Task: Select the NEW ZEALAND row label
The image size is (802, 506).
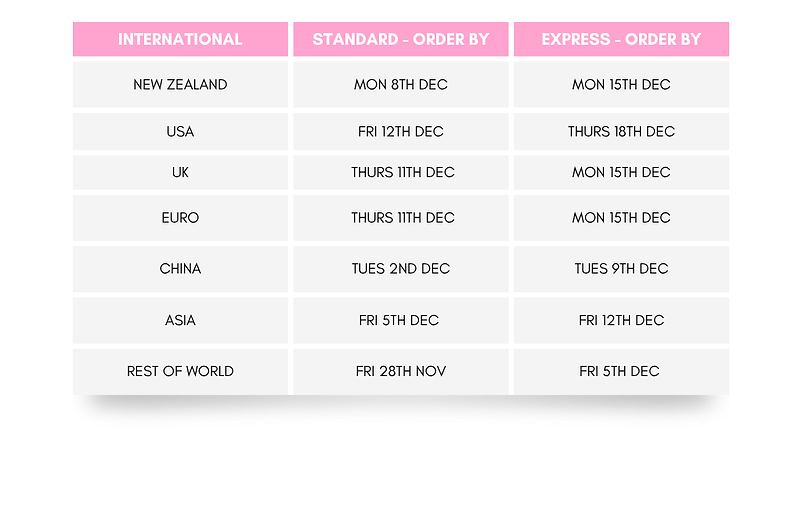Action: tap(180, 85)
